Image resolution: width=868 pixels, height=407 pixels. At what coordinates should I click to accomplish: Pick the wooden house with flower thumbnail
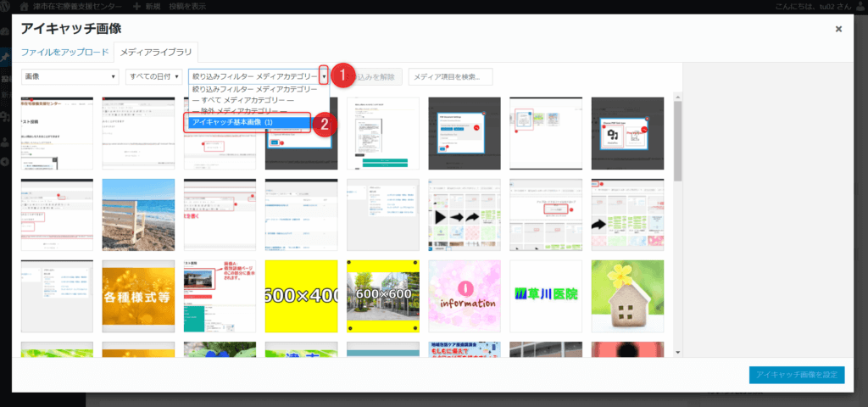(627, 296)
